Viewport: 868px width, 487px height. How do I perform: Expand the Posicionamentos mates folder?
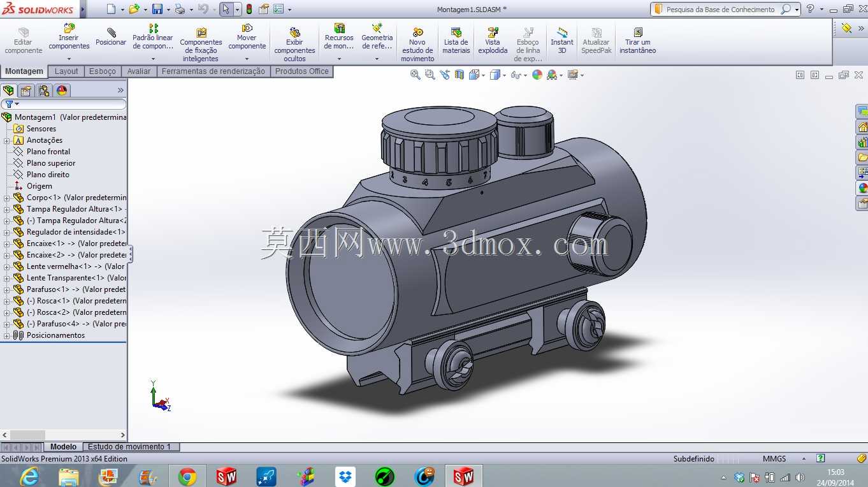7,335
